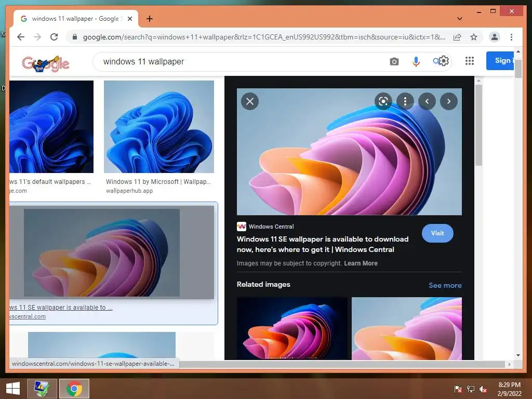Click the address bar URL
532x399 pixels.
tap(264, 37)
